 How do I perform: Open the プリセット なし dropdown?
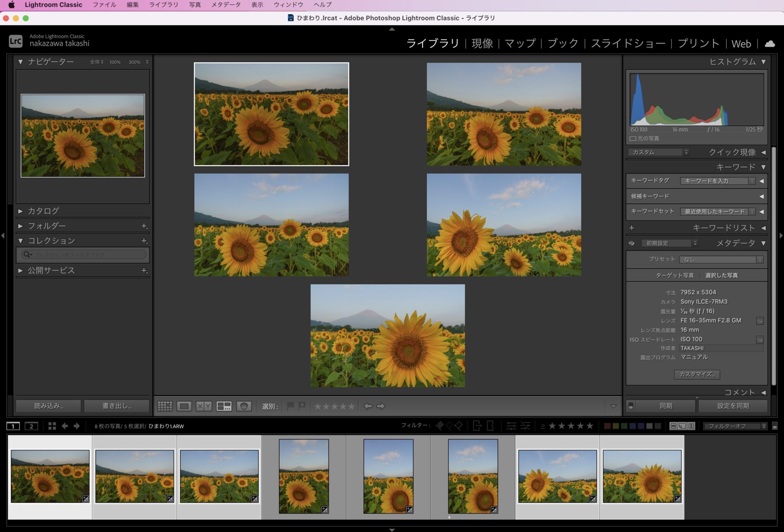721,259
